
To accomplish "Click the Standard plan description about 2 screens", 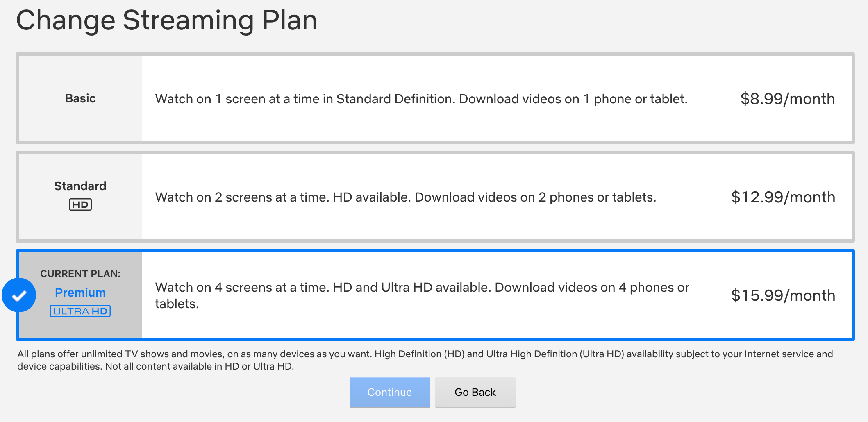I will tap(406, 197).
